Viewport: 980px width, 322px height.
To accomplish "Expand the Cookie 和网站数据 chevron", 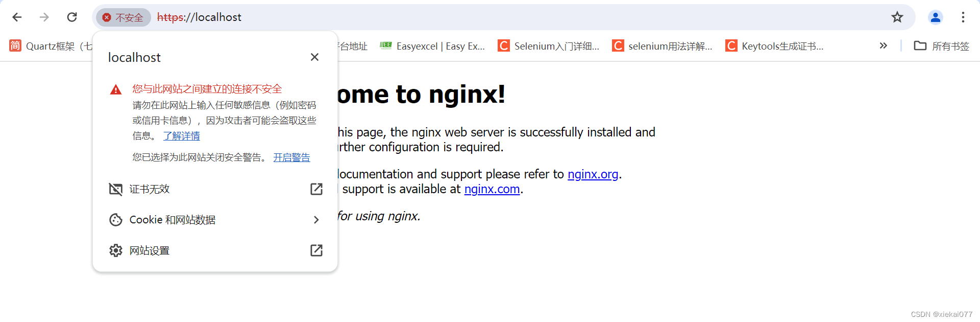I will click(316, 220).
